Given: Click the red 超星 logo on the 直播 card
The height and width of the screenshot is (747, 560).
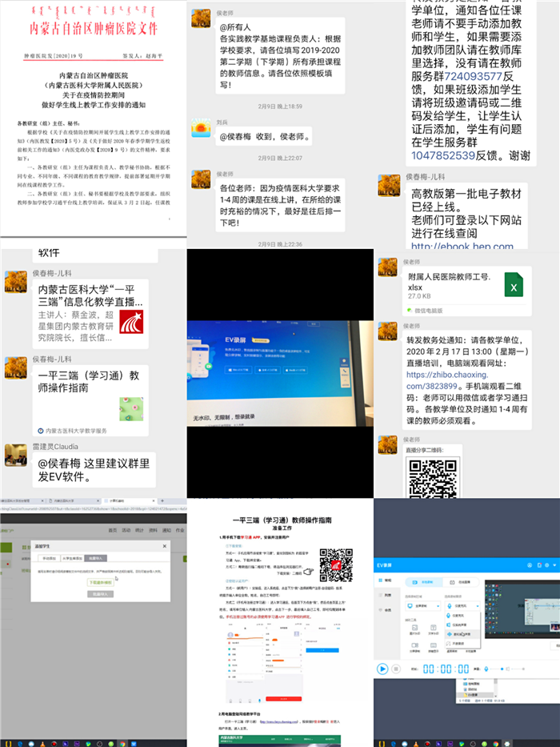Looking at the screenshot, I should (131, 322).
